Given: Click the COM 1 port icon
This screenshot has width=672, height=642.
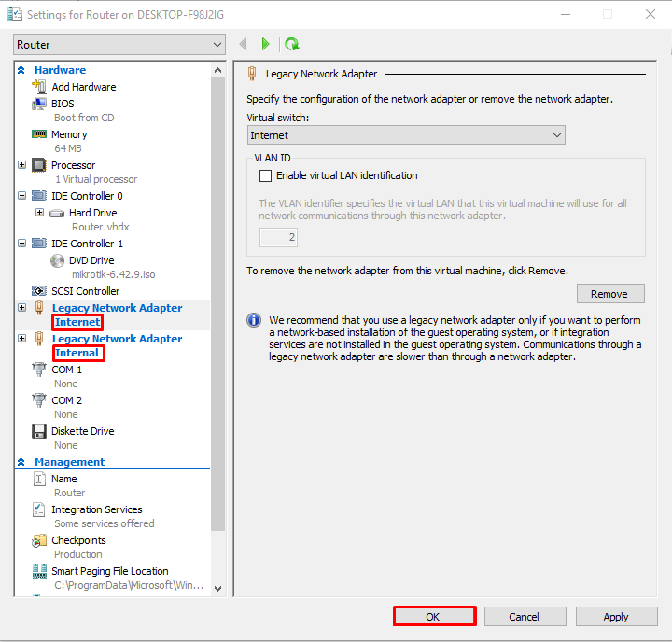Looking at the screenshot, I should tap(39, 369).
